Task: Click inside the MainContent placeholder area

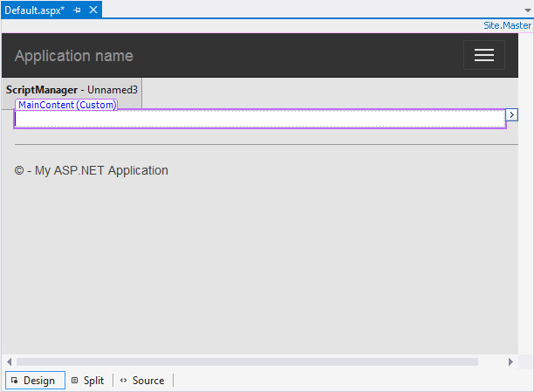Action: click(260, 120)
